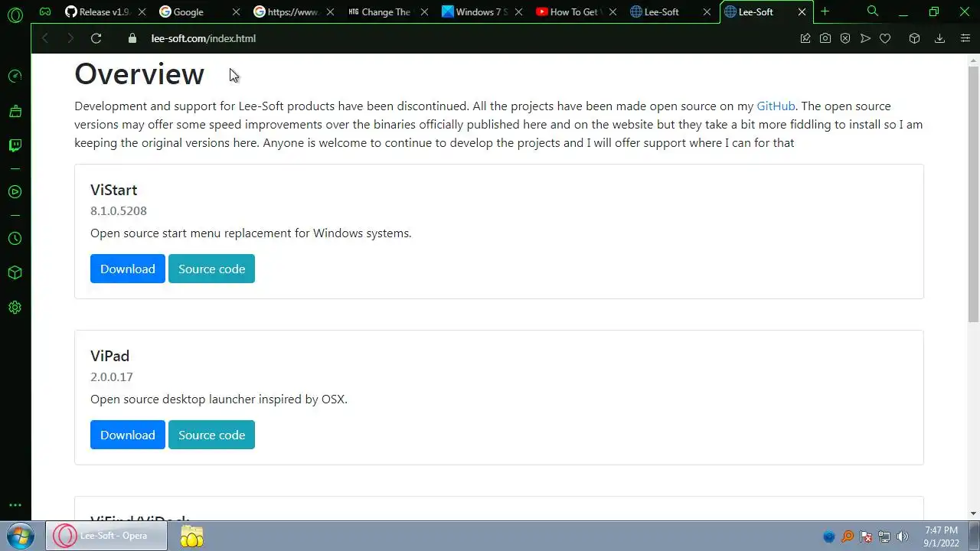Bookmark page with heart icon
980x551 pixels.
coord(885,38)
